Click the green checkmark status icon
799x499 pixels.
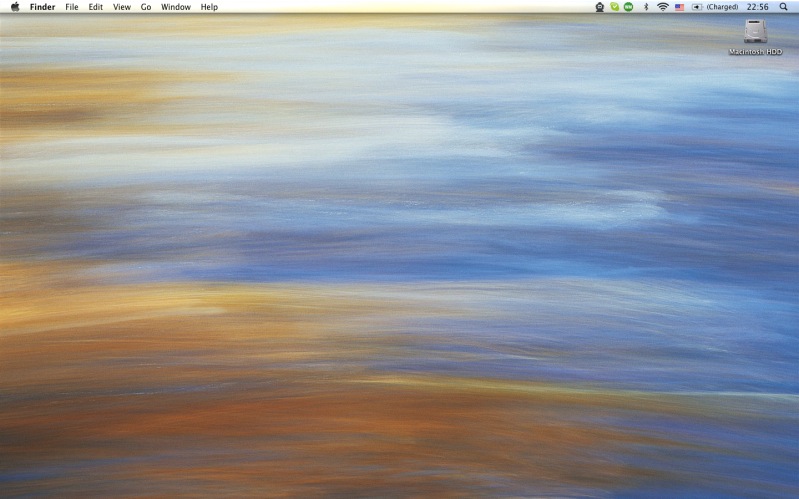[615, 7]
